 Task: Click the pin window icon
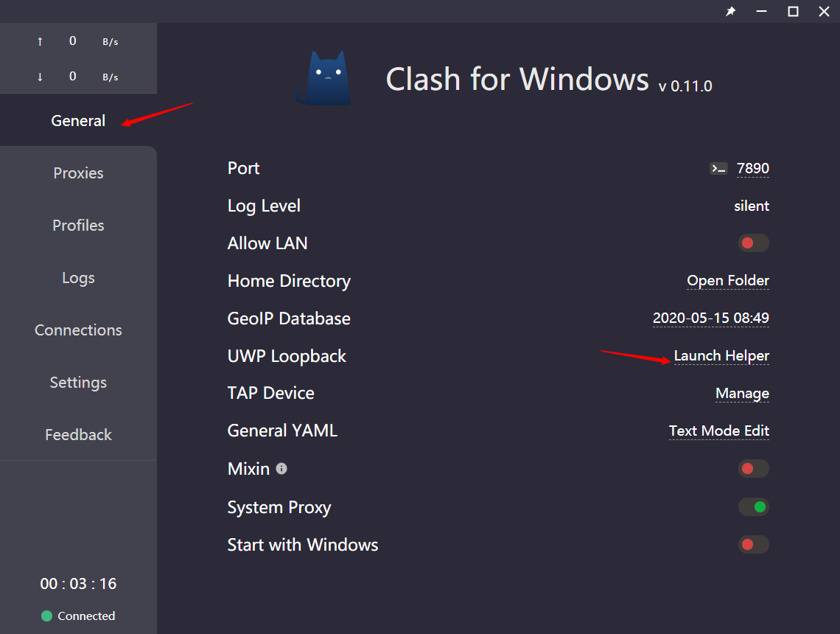[730, 11]
